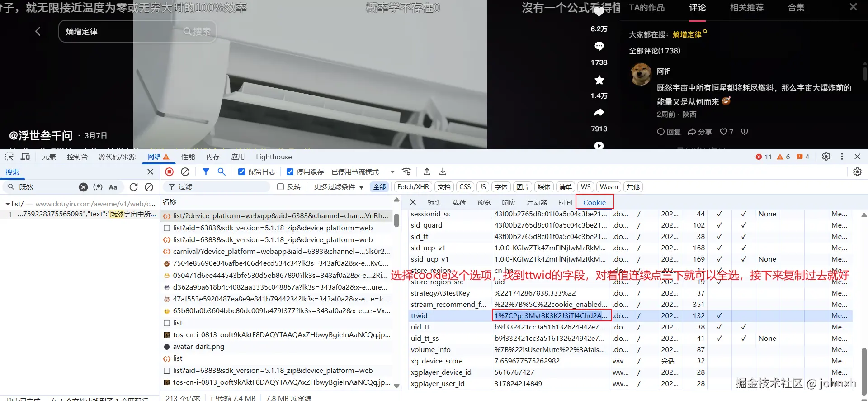Filter requests by JS type

coord(483,187)
